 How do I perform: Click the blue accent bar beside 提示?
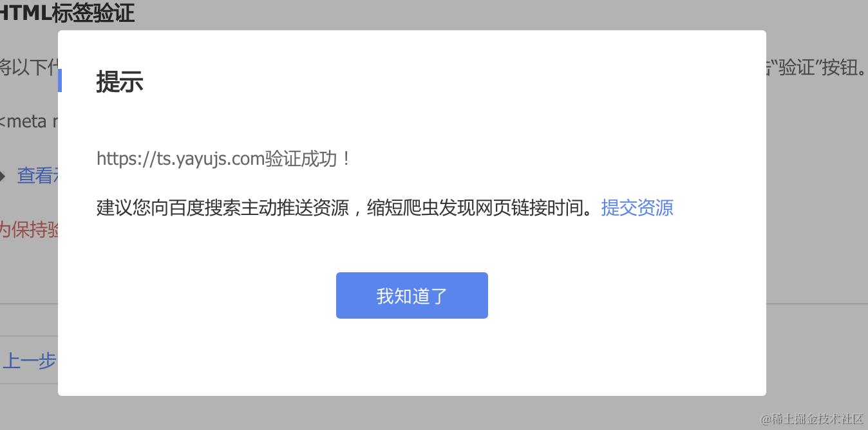(60, 81)
